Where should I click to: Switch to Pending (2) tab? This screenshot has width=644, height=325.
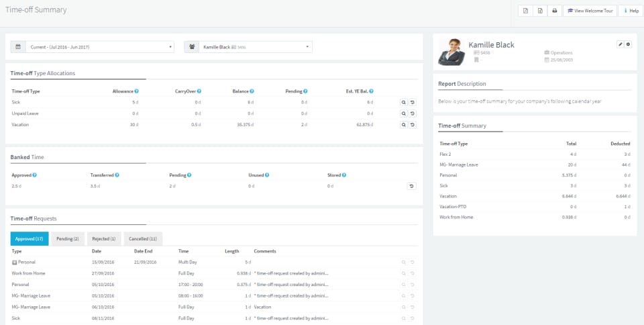point(68,239)
